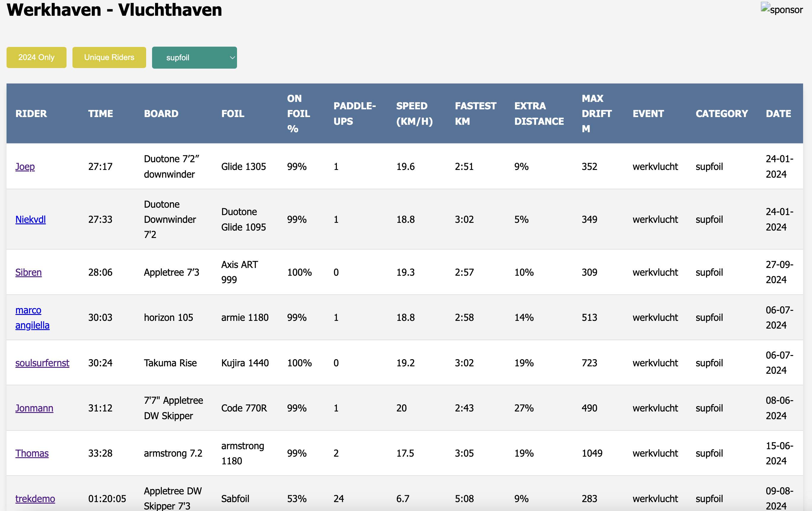812x511 pixels.
Task: Click the RIDER column header
Action: tap(31, 114)
